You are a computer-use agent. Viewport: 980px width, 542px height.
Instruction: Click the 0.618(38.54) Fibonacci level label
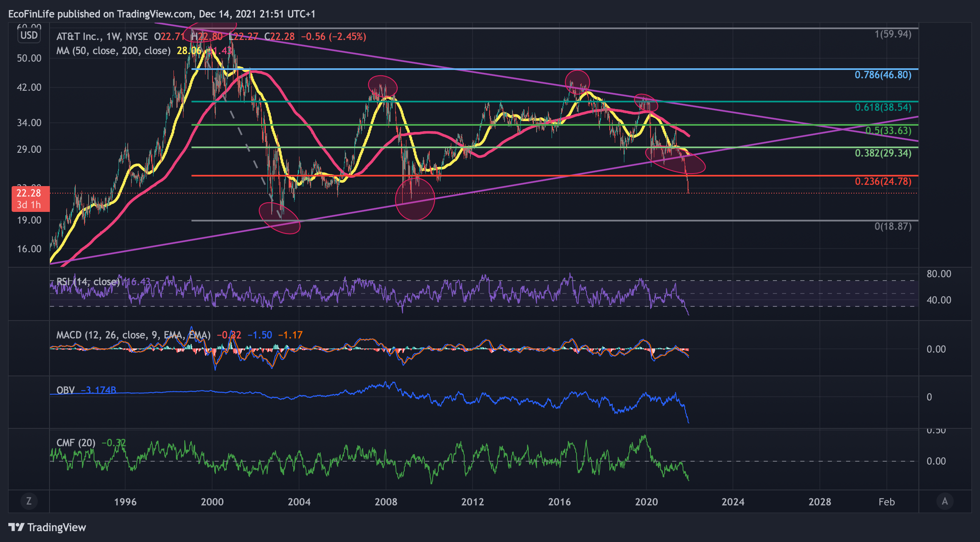click(883, 107)
